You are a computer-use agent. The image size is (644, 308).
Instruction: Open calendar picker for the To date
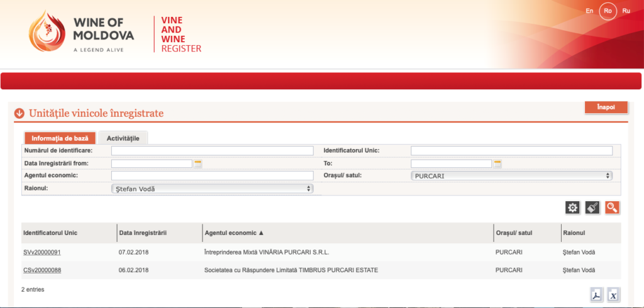tap(497, 163)
